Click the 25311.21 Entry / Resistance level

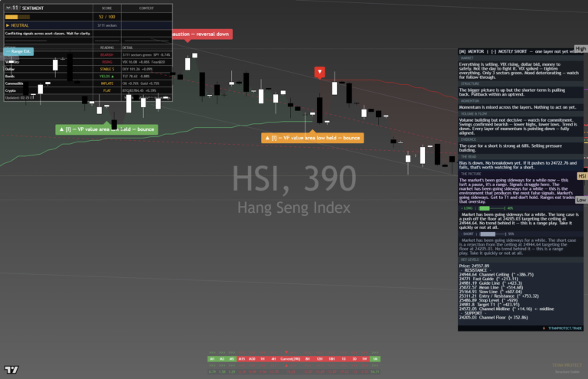[x=498, y=296]
